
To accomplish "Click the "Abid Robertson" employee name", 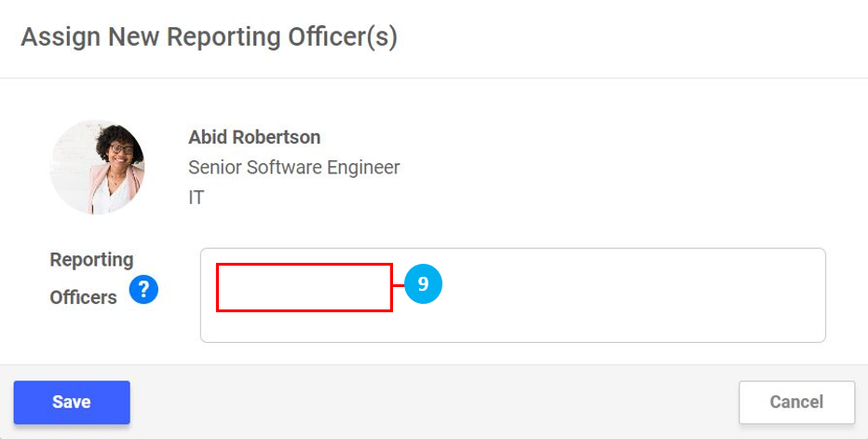I will 254,137.
